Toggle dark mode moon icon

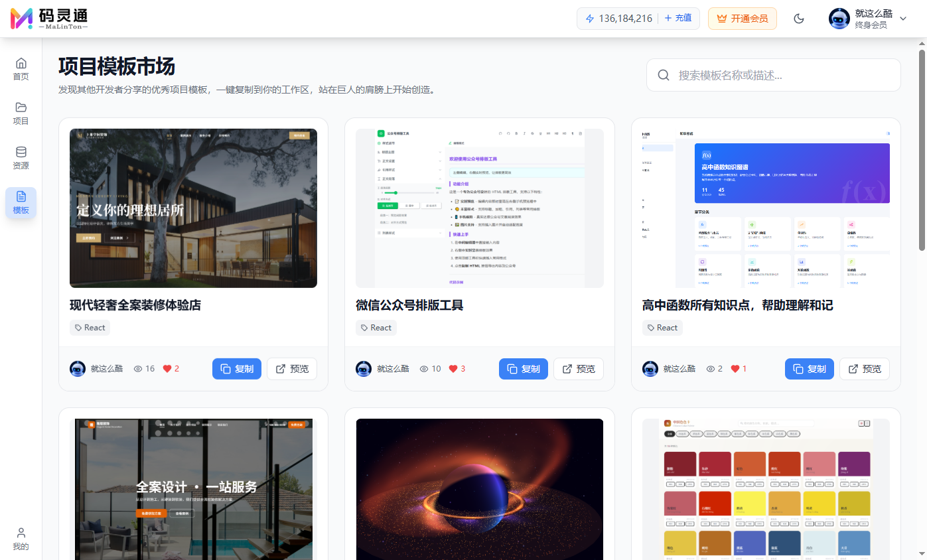point(799,19)
